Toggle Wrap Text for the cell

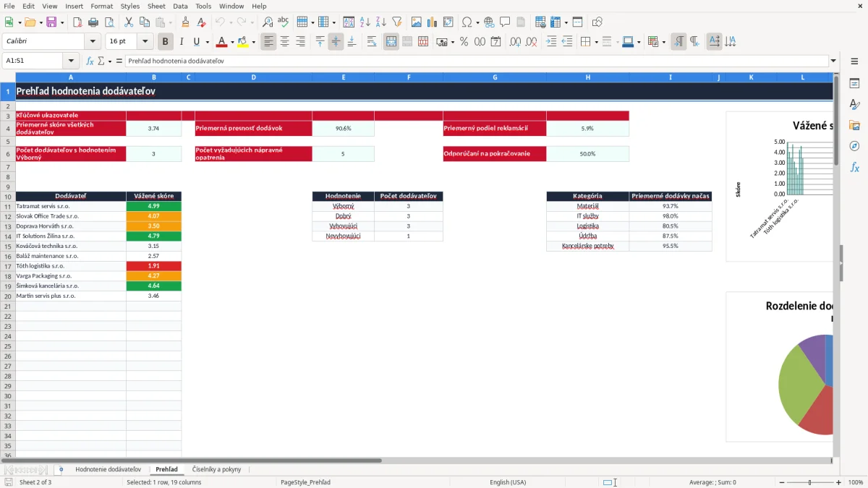[372, 42]
